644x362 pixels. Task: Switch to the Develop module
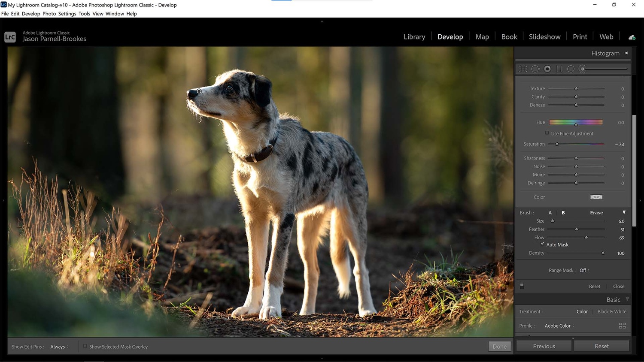[450, 37]
